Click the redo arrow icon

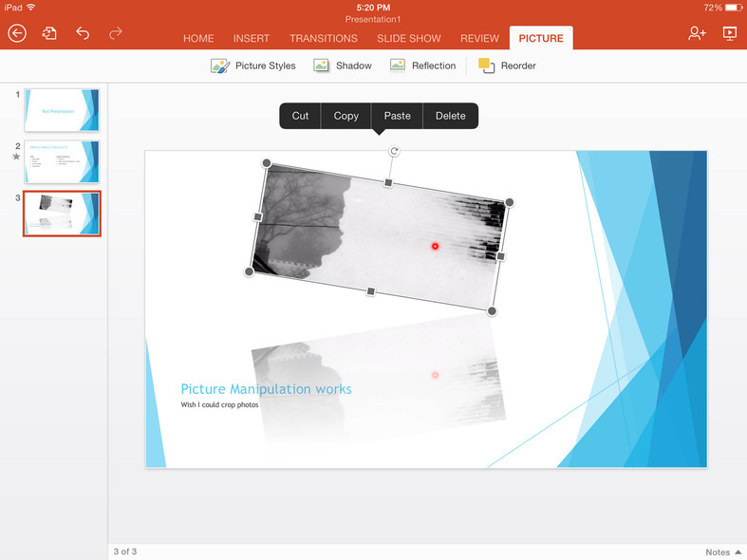(116, 33)
